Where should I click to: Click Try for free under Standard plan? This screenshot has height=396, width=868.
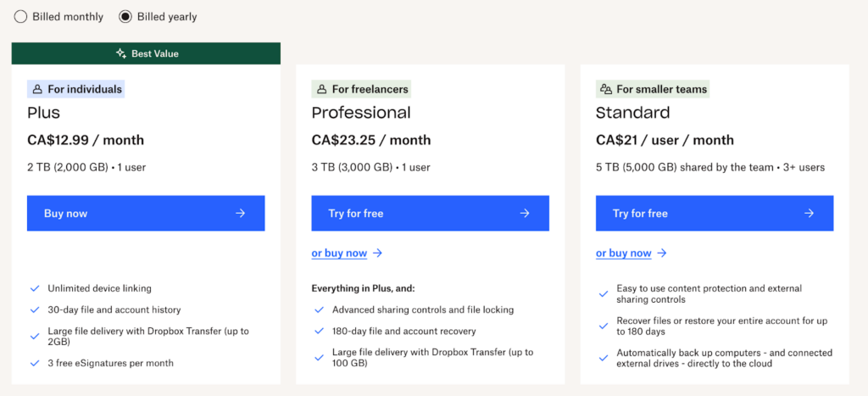(715, 213)
